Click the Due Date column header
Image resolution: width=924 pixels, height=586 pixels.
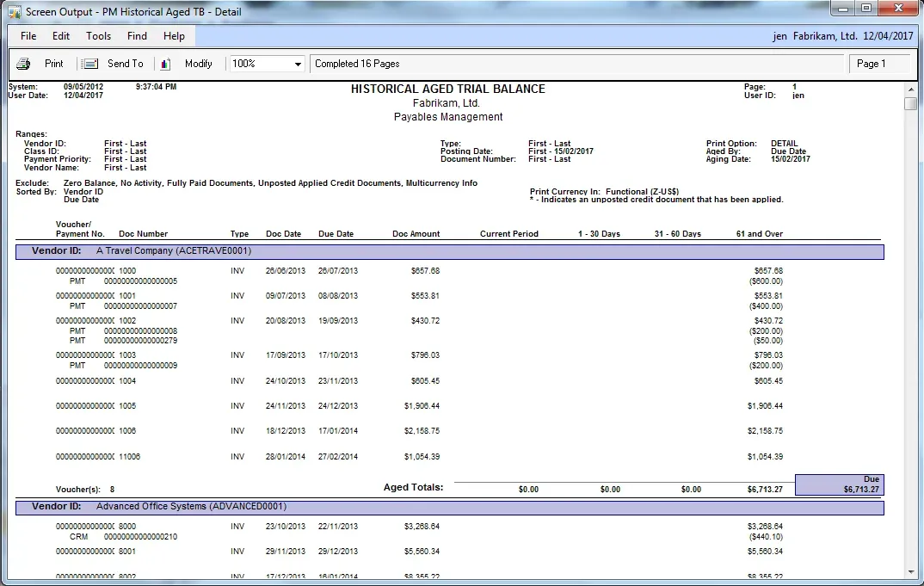(336, 234)
